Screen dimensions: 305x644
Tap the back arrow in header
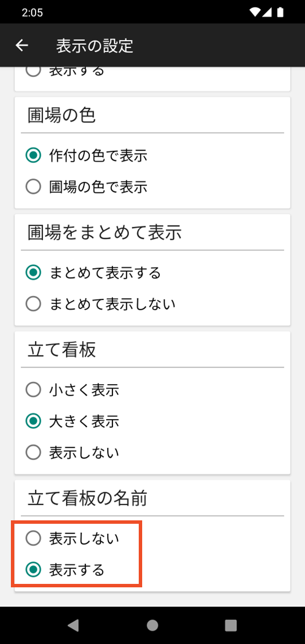coord(22,46)
